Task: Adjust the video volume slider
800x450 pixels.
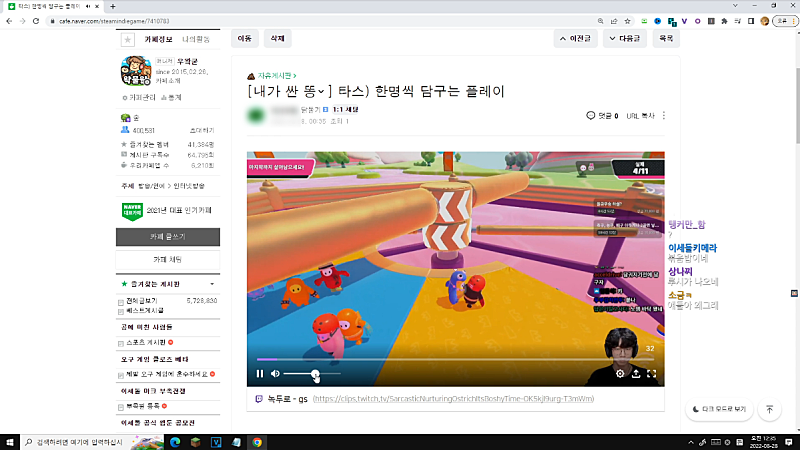Action: coord(316,374)
